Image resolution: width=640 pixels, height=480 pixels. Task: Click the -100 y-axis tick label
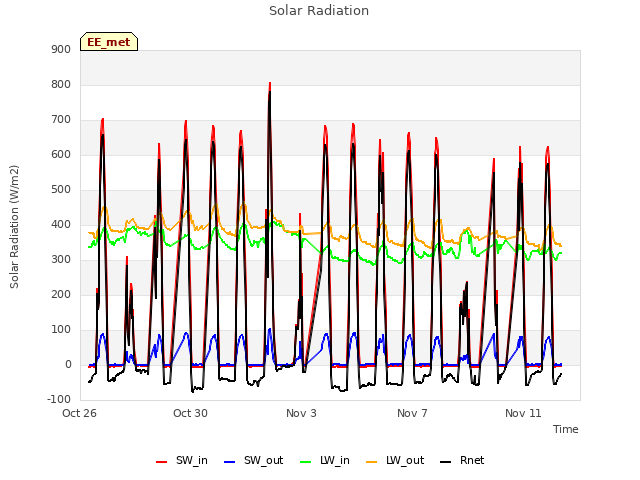click(59, 400)
